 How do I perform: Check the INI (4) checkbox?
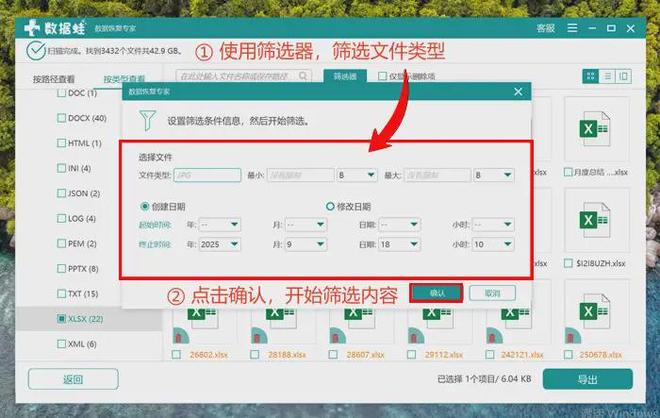(61, 168)
